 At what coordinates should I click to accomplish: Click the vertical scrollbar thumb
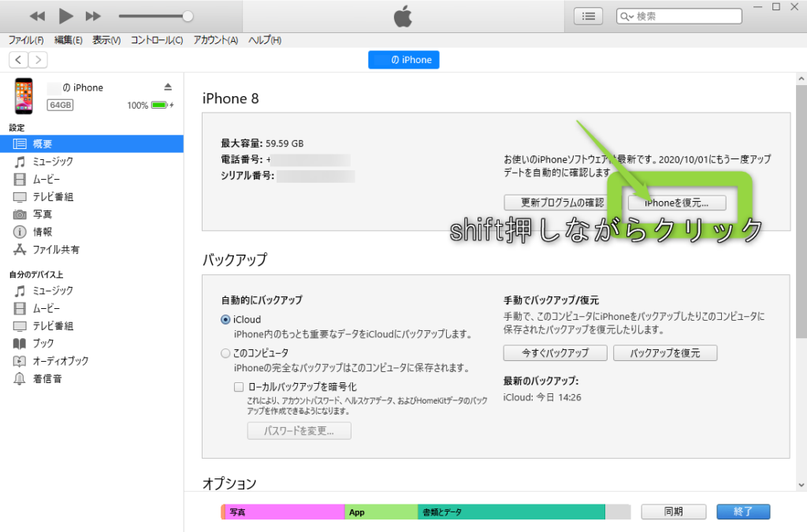801,212
